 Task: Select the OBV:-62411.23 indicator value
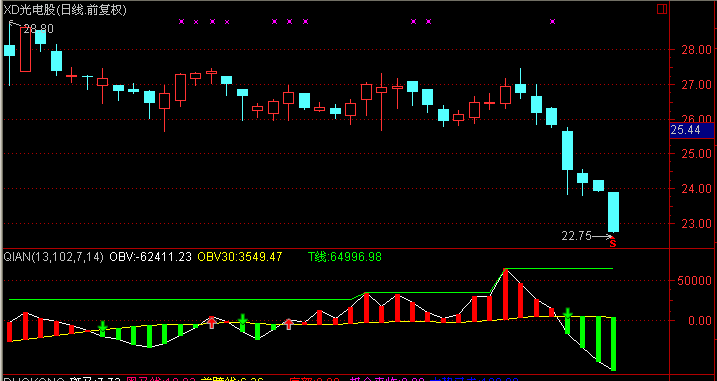150,257
